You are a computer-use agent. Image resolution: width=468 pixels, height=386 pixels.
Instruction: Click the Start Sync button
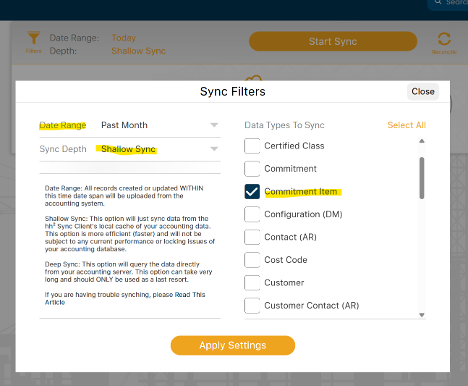coord(333,41)
